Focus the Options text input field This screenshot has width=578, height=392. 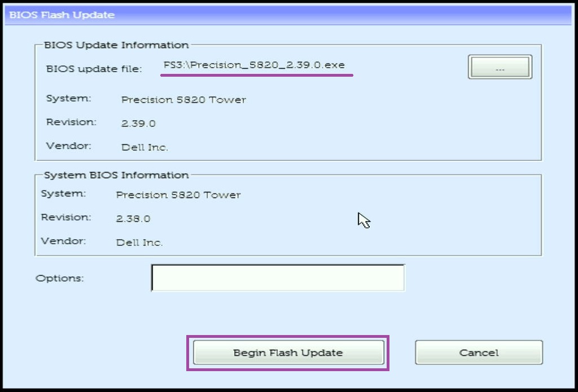click(x=278, y=278)
